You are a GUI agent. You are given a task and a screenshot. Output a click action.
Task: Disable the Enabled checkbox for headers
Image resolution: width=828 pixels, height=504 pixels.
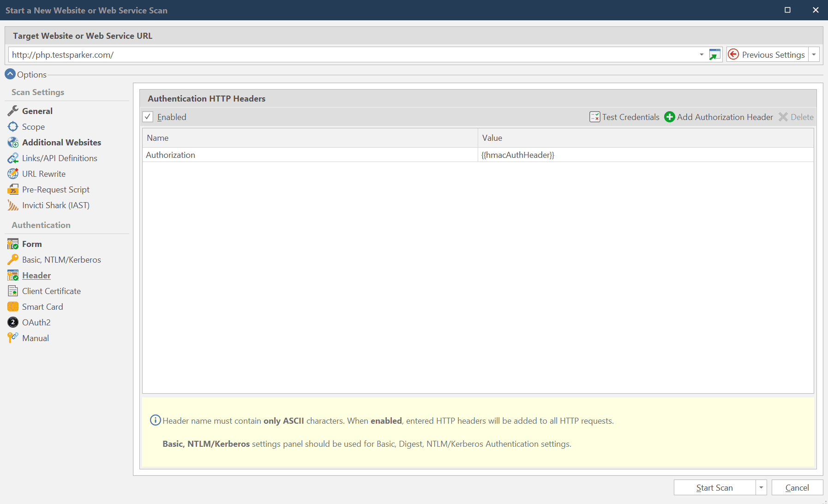[148, 117]
